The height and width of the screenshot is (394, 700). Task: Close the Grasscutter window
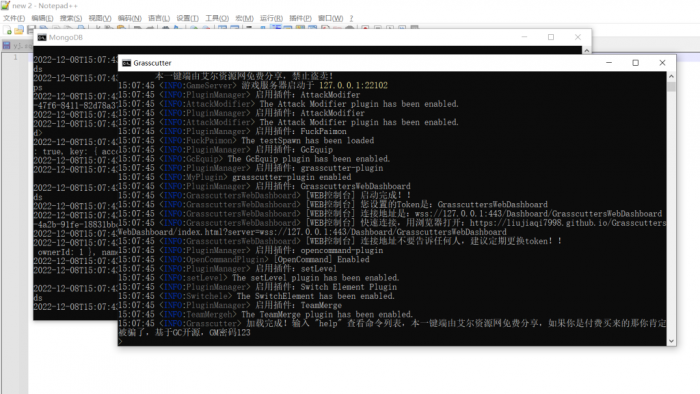click(x=662, y=63)
